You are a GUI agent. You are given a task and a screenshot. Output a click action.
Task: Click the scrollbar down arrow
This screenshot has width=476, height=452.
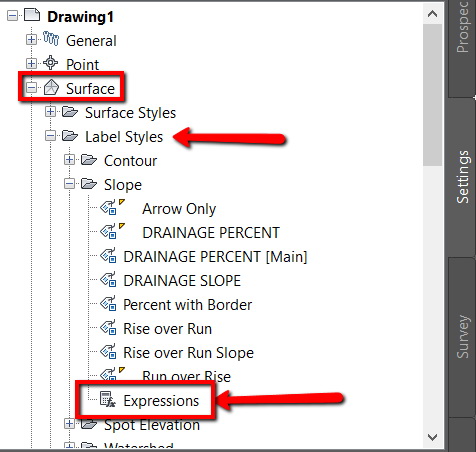(432, 437)
